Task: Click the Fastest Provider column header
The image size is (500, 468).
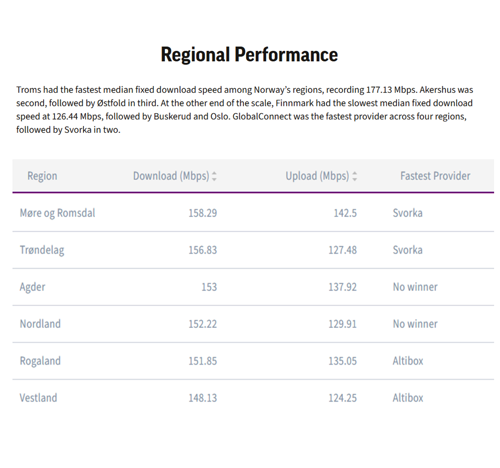Action: [x=435, y=176]
